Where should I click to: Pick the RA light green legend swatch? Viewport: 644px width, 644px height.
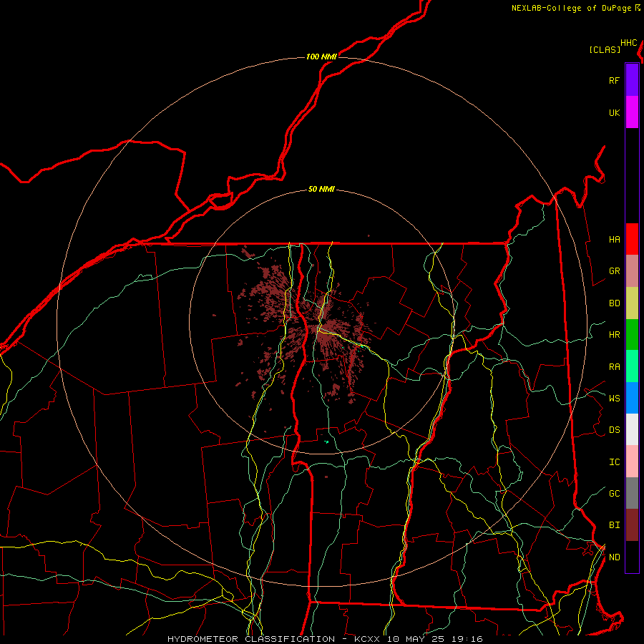click(x=632, y=366)
